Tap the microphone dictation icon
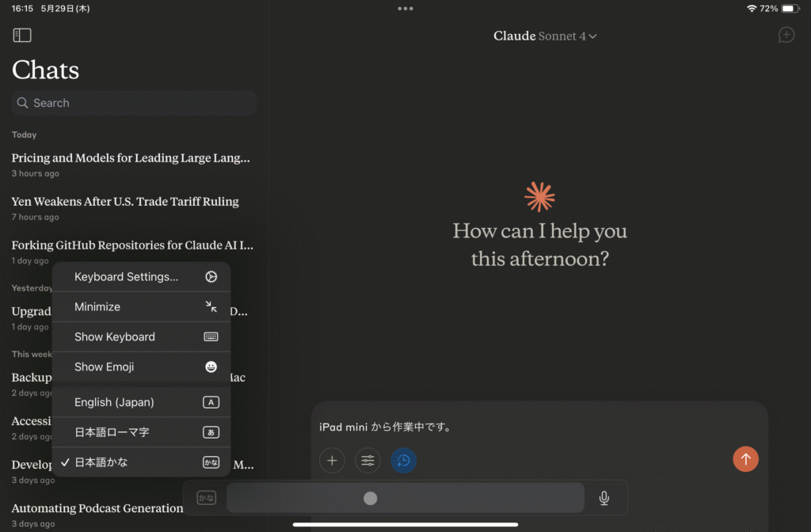811x532 pixels. (603, 498)
